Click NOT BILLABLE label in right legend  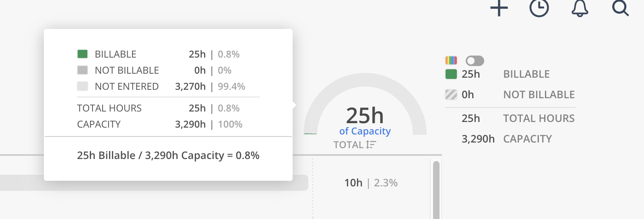click(x=539, y=95)
